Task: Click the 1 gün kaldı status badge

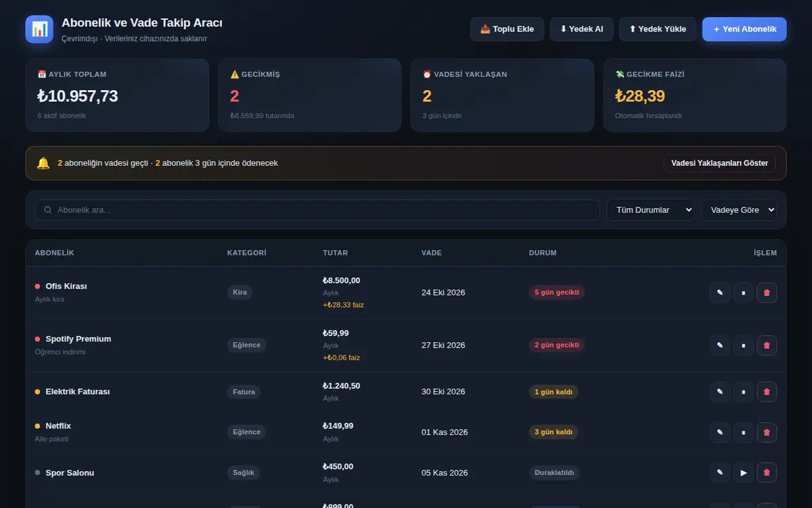Action: point(554,391)
